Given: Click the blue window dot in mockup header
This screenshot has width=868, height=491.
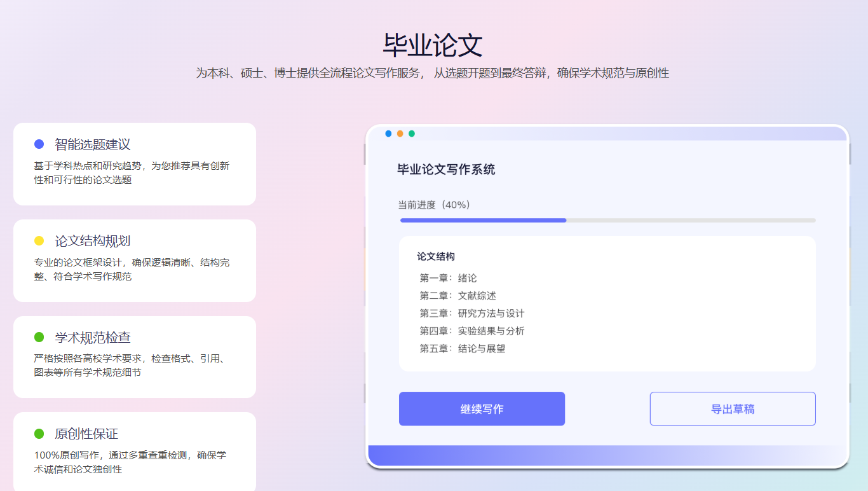Looking at the screenshot, I should pos(388,134).
